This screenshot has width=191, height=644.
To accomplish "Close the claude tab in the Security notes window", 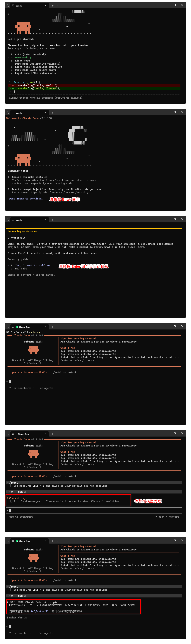I will coord(46,113).
